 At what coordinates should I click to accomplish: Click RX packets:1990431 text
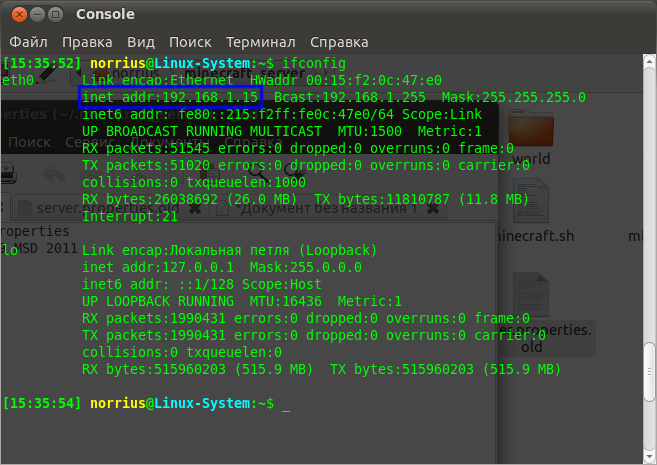pos(154,318)
